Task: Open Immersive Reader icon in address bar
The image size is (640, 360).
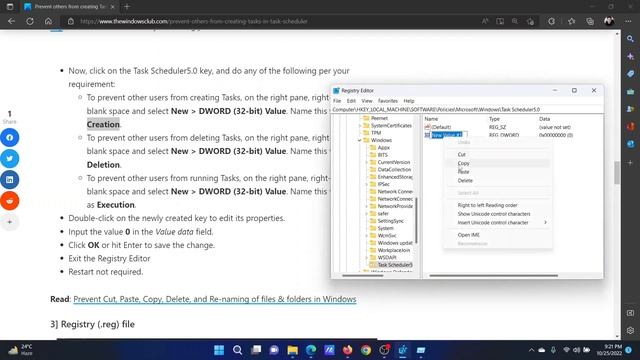Action: pyautogui.click(x=500, y=21)
